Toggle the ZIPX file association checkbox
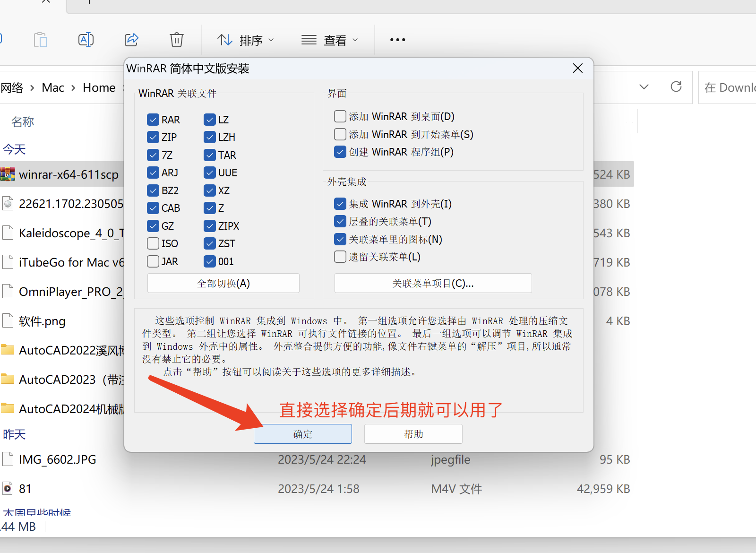Viewport: 756px width, 553px height. click(x=210, y=226)
